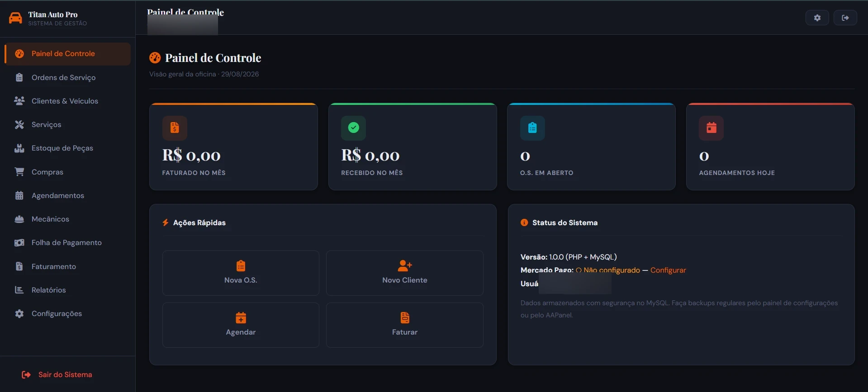Viewport: 868px width, 392px height.
Task: Click the Agendar quick action button
Action: click(241, 325)
